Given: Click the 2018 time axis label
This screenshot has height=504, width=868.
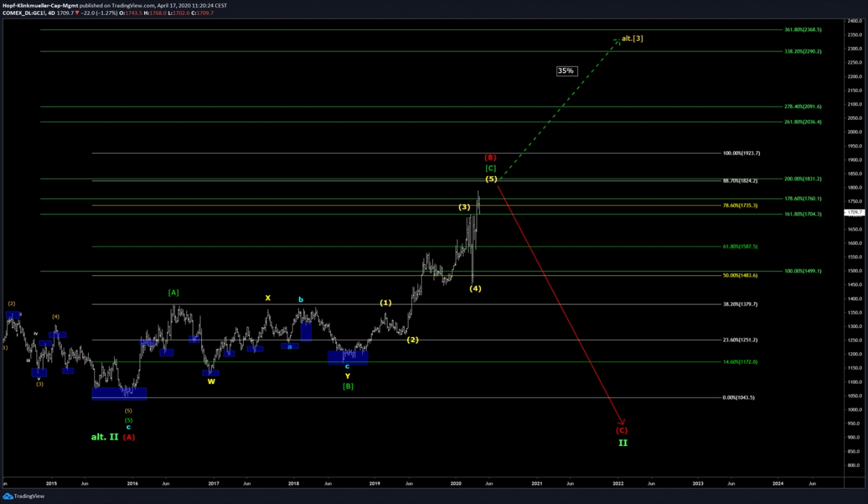Looking at the screenshot, I should (x=294, y=484).
